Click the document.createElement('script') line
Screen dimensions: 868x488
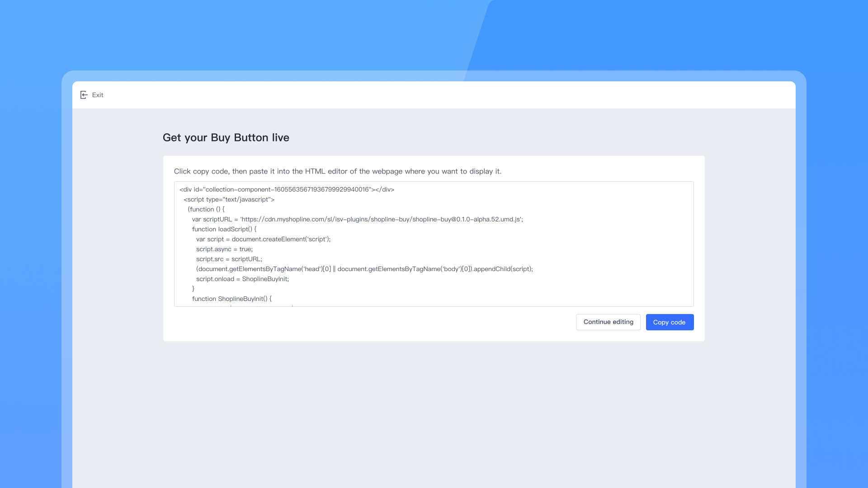coord(263,239)
